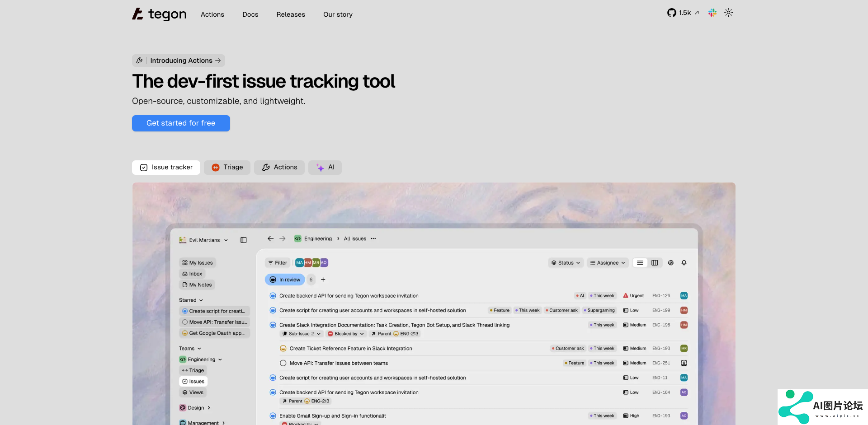Click the HM avatar on ENG-199 row
This screenshot has height=425, width=868.
pyautogui.click(x=684, y=310)
